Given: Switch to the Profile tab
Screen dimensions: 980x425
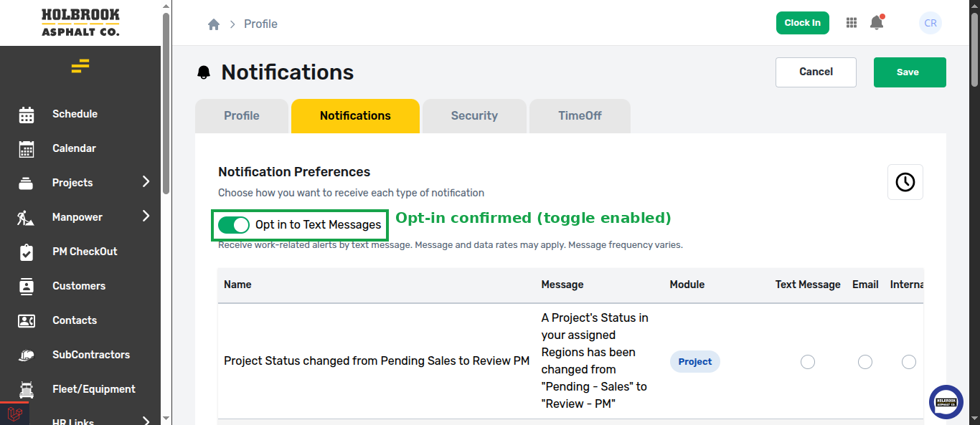Looking at the screenshot, I should click(242, 116).
